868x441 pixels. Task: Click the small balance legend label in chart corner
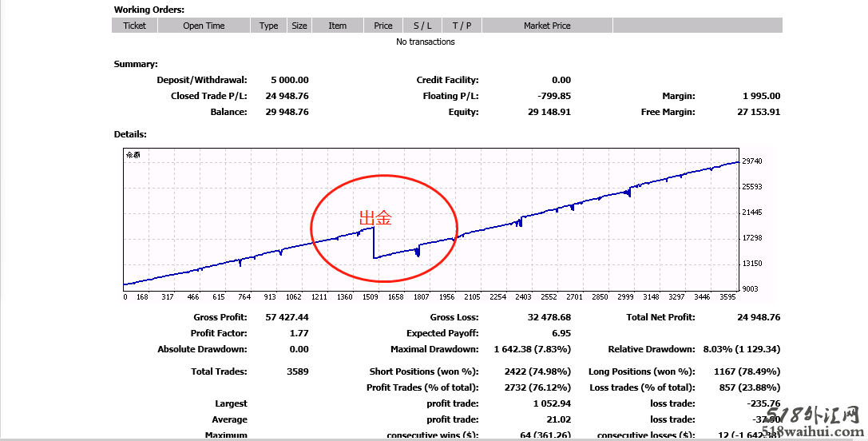click(133, 156)
